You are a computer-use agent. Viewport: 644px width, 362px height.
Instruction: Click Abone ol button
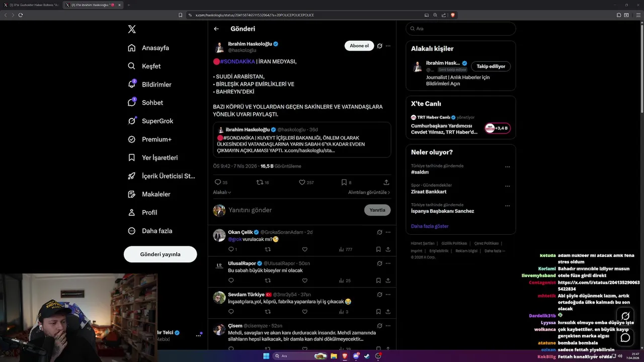[359, 46]
